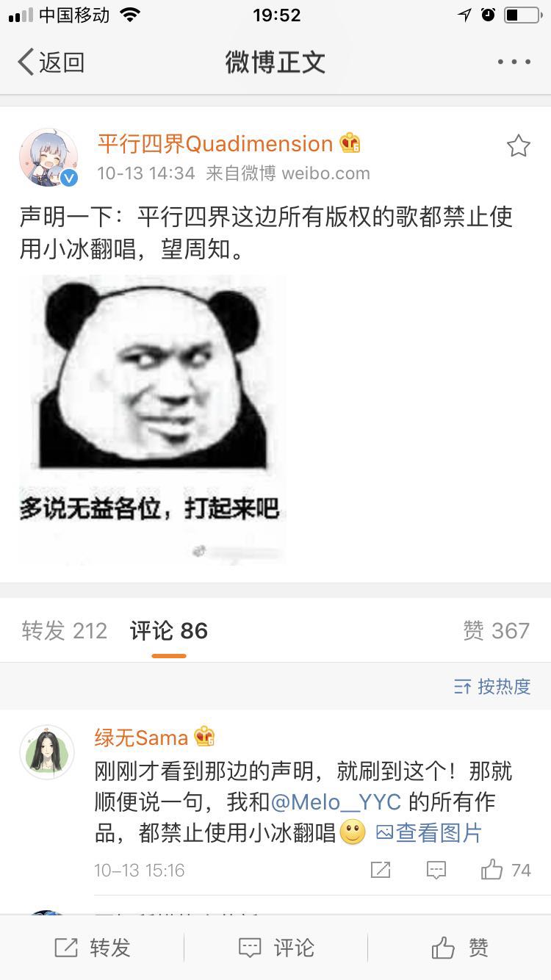Tap the crown membership badge beside Quadimension

(350, 143)
